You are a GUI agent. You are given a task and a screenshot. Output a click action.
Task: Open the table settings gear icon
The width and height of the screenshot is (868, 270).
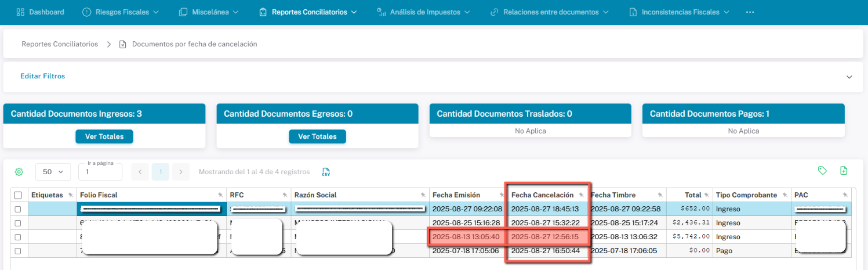pyautogui.click(x=19, y=172)
